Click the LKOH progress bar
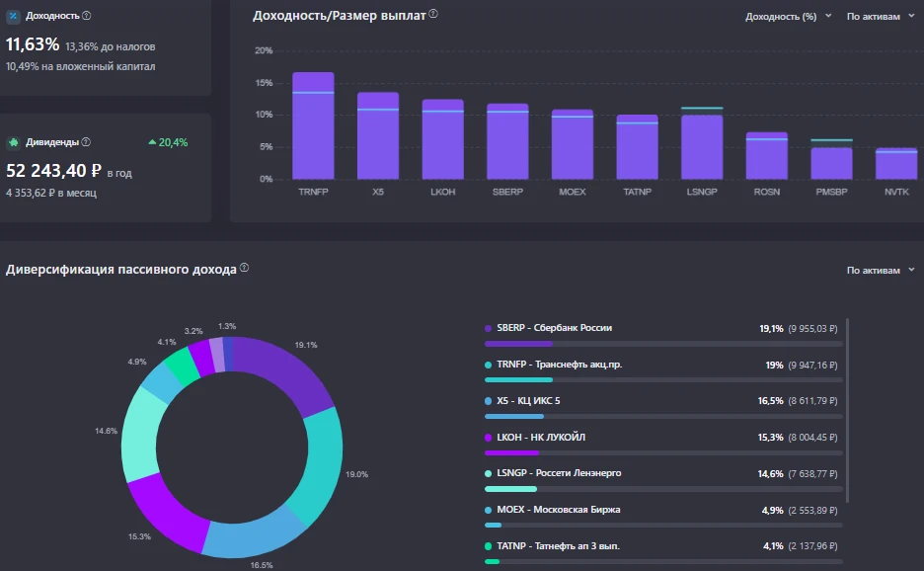Screen dimensions: 924x571 click(663, 452)
